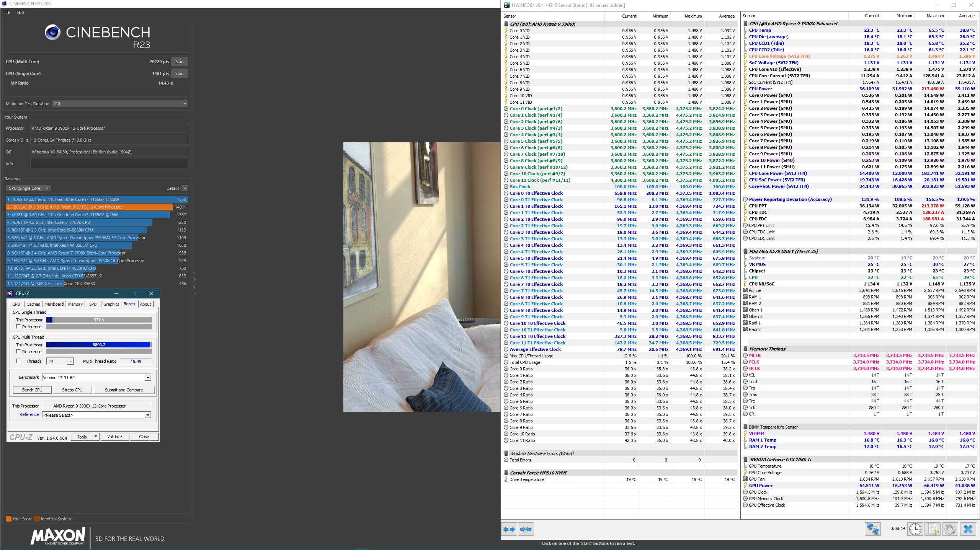
Task: Open the Cinebench File menu
Action: pyautogui.click(x=7, y=12)
